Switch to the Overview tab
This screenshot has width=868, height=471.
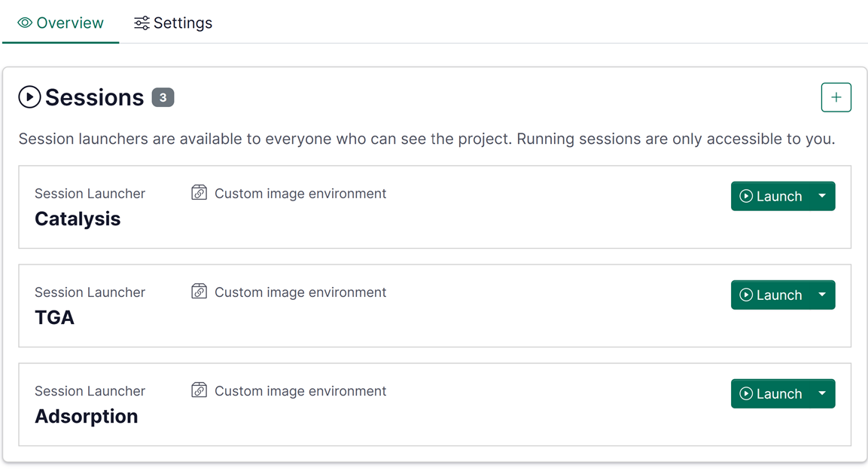[x=60, y=23]
